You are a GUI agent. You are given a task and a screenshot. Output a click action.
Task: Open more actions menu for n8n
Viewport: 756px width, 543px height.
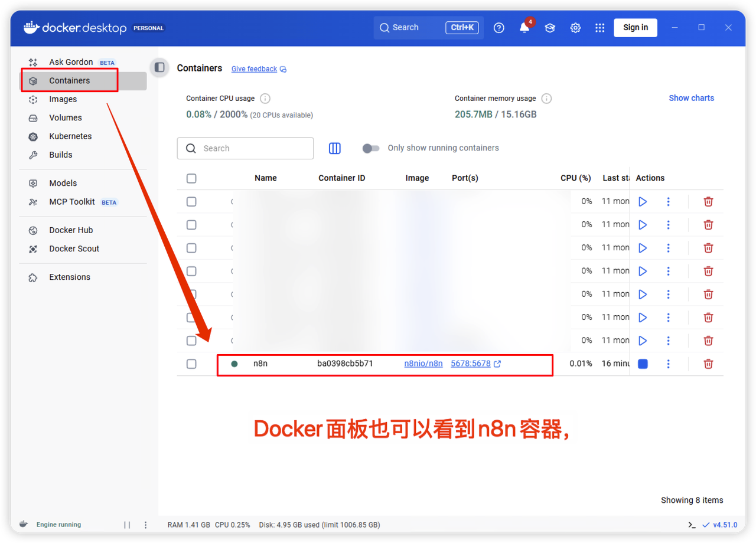[x=668, y=364]
